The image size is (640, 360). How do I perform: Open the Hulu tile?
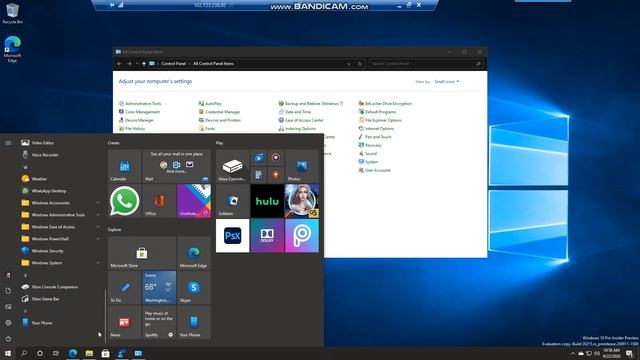pyautogui.click(x=267, y=201)
